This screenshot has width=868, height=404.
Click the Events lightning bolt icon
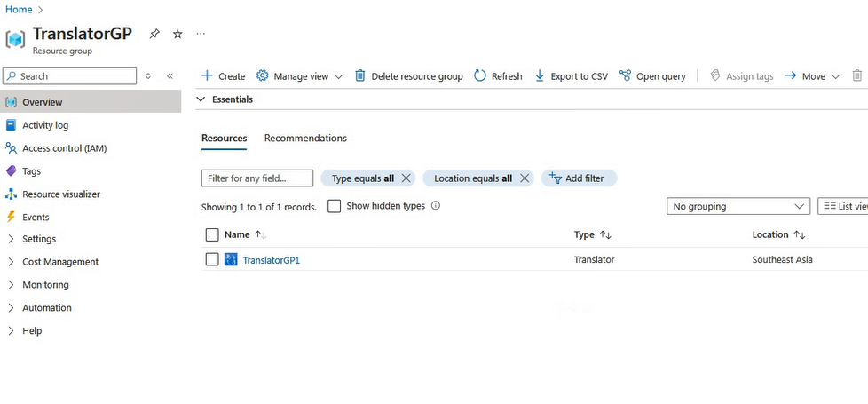pyautogui.click(x=11, y=218)
